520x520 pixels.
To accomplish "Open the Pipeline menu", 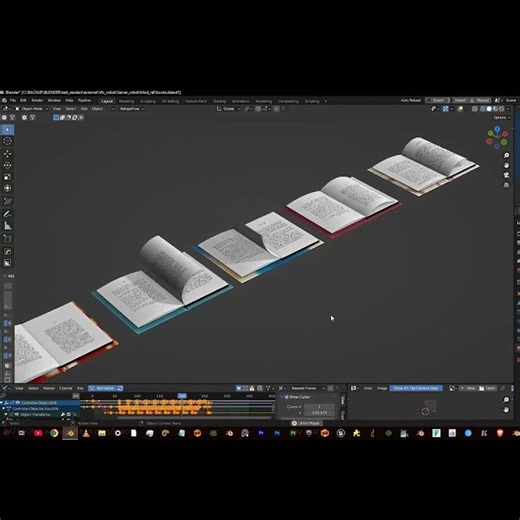I will point(84,100).
